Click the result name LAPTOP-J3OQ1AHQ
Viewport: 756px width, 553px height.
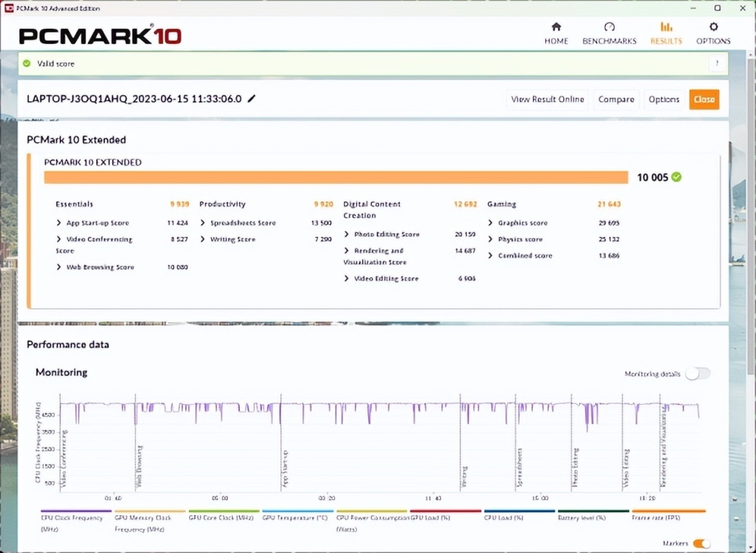(x=134, y=99)
